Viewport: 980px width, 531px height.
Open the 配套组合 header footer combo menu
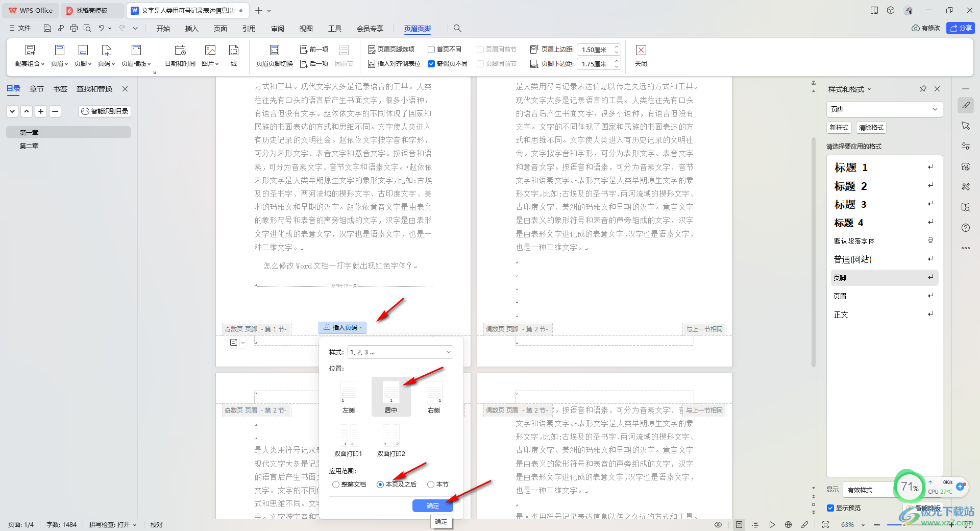[x=30, y=56]
